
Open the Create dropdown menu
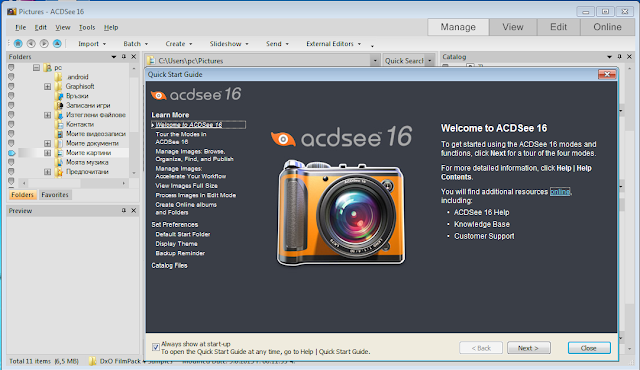click(179, 44)
